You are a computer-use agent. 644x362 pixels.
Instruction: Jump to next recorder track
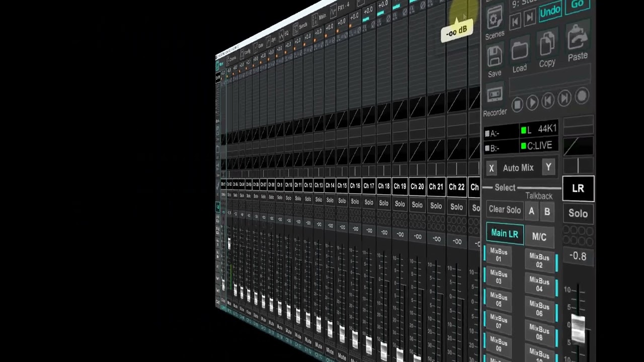point(565,98)
